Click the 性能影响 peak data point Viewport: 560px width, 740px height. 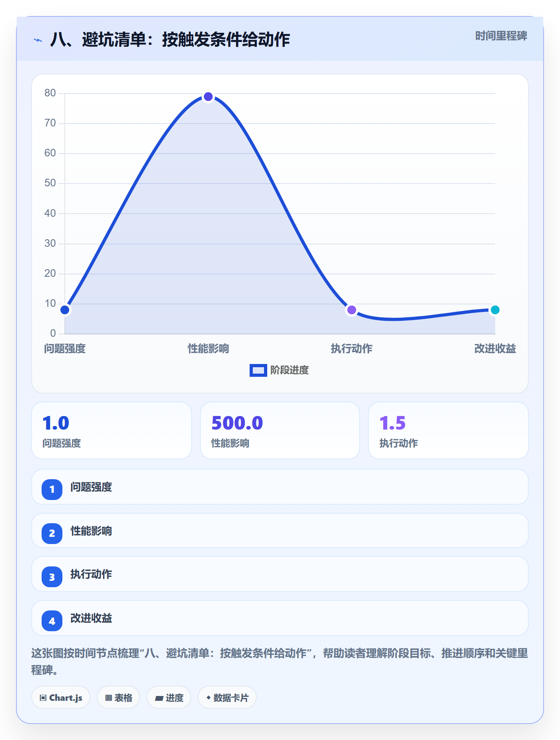(x=208, y=97)
